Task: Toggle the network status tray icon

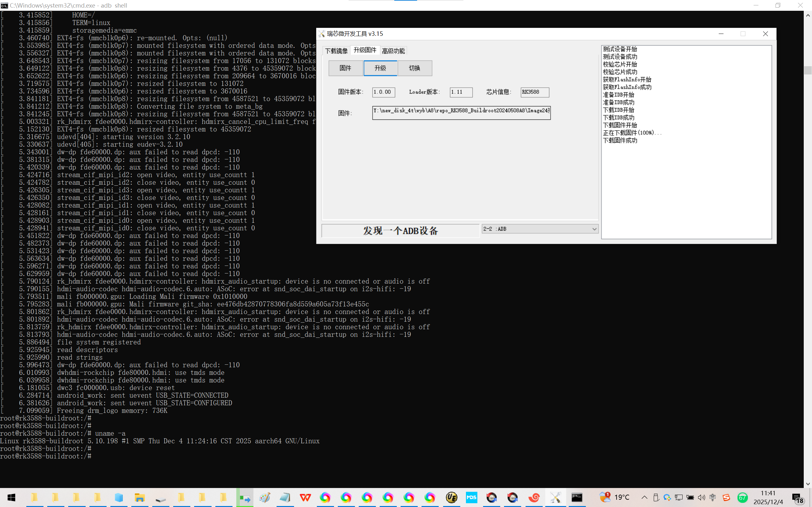Action: click(x=679, y=497)
